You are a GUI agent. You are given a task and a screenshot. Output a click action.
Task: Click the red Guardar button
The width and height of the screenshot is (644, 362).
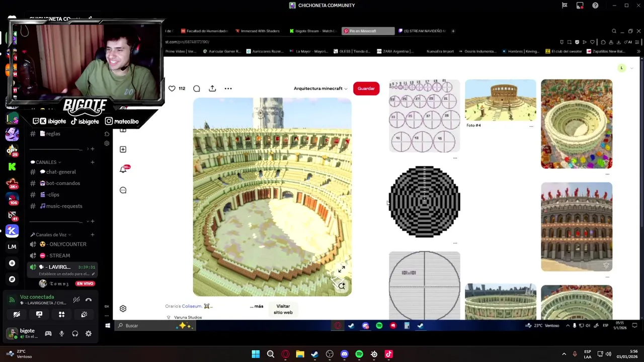[366, 88]
